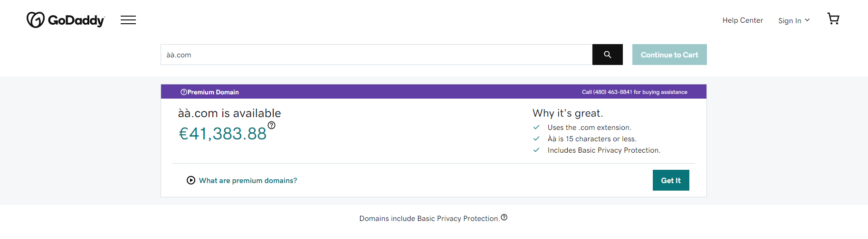The height and width of the screenshot is (239, 868).
Task: Open the shopping cart
Action: (x=833, y=19)
